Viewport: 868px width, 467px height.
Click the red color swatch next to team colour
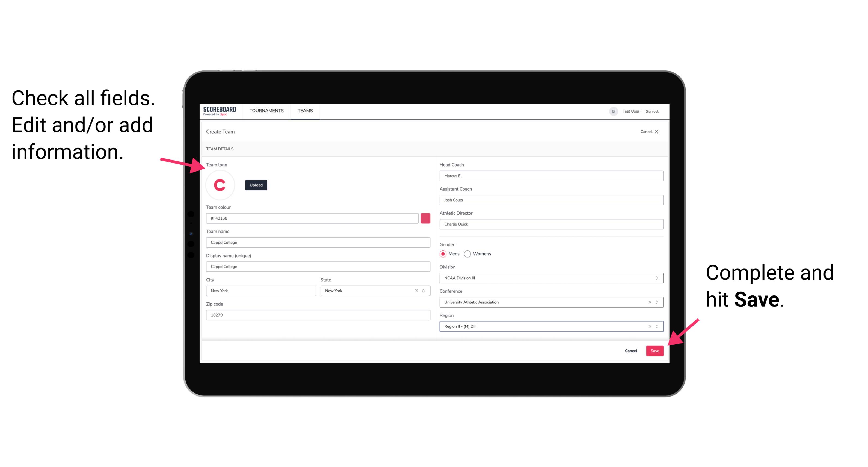click(x=425, y=218)
